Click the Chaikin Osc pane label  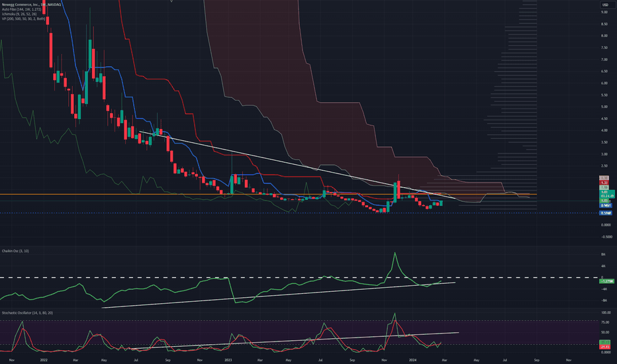pos(15,251)
